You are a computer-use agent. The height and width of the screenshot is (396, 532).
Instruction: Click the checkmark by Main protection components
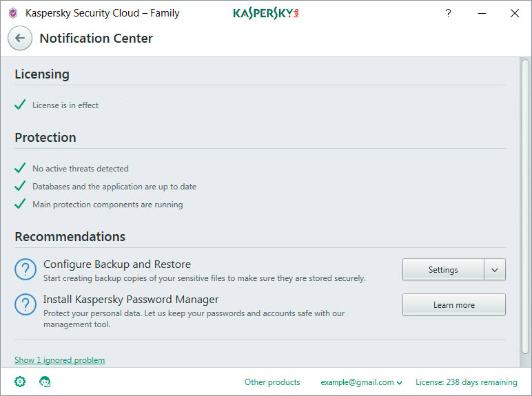[x=20, y=204]
